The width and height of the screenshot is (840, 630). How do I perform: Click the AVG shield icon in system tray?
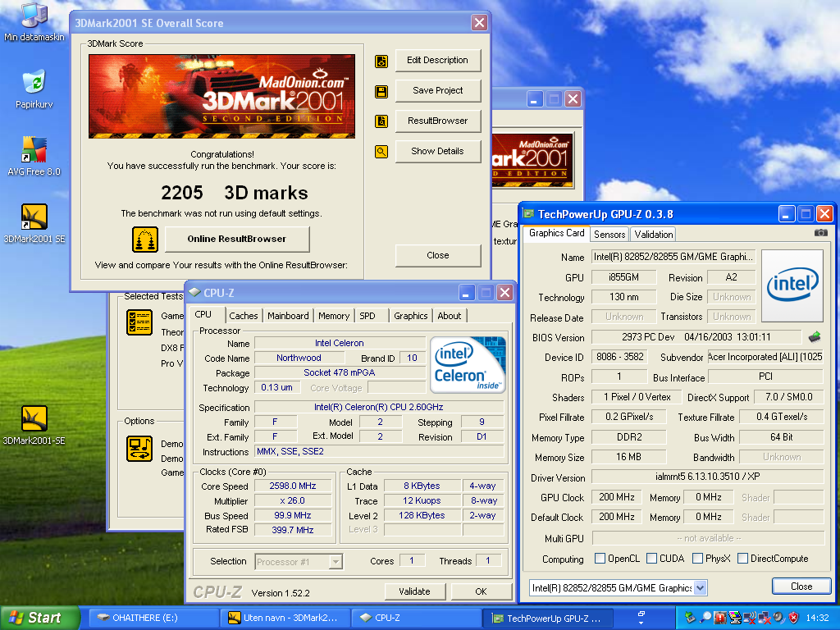tap(794, 617)
